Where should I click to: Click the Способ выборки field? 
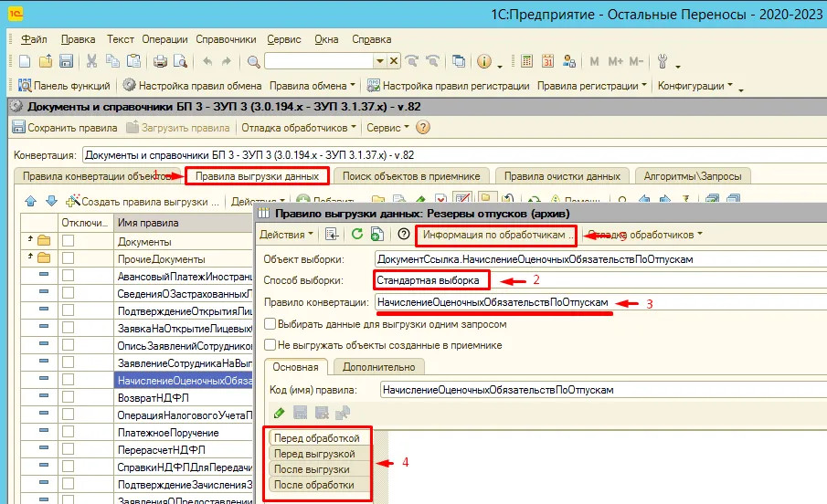tap(600, 280)
